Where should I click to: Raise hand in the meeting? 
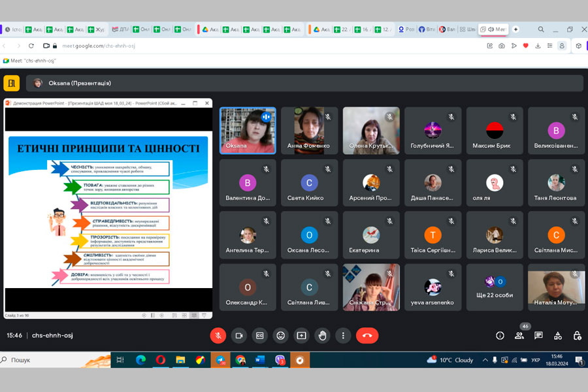(x=322, y=335)
